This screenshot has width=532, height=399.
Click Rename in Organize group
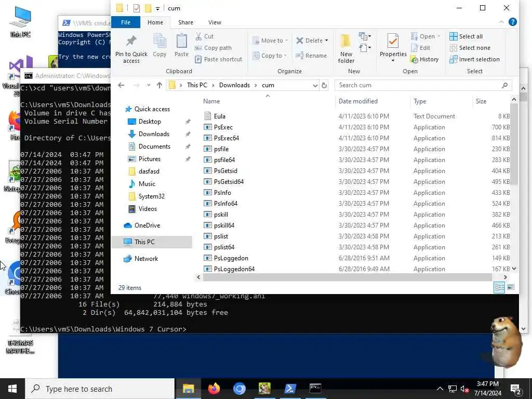tap(311, 56)
